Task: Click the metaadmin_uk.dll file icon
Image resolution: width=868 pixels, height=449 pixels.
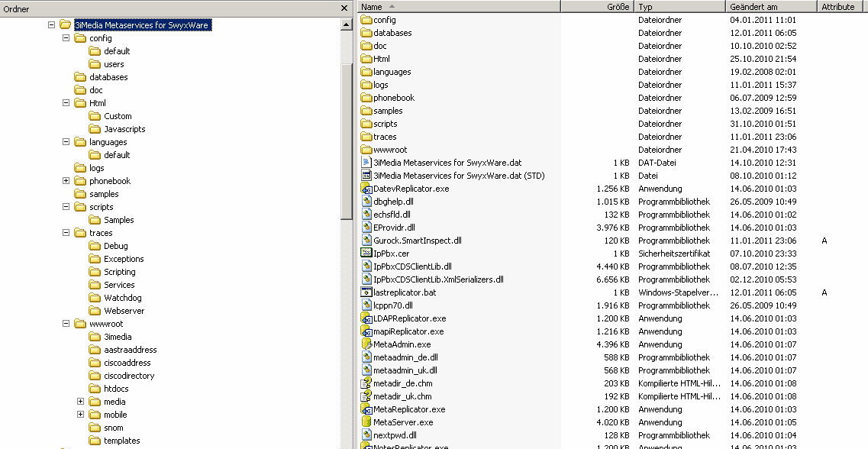Action: pos(366,370)
